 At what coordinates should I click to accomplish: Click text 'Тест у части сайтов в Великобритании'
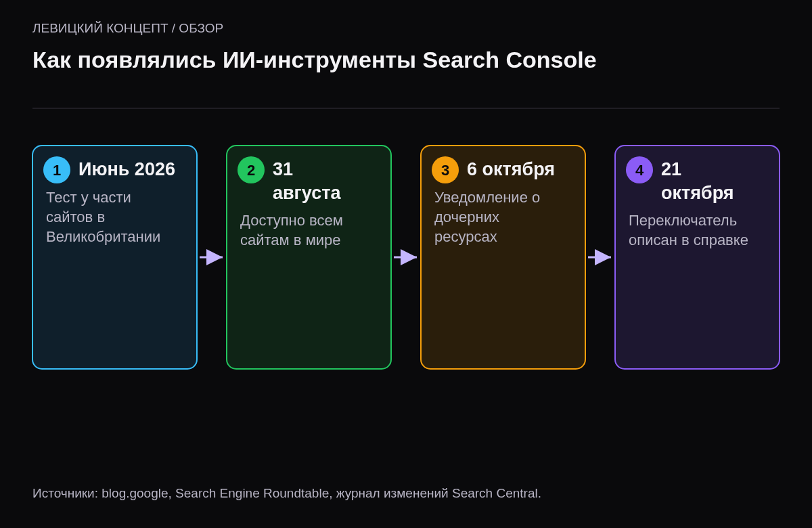103,217
